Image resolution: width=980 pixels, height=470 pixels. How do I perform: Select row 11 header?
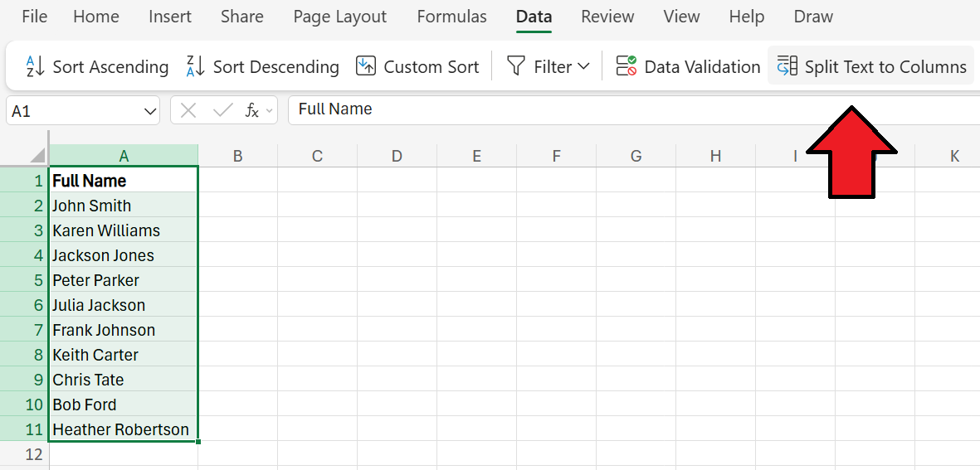click(24, 429)
